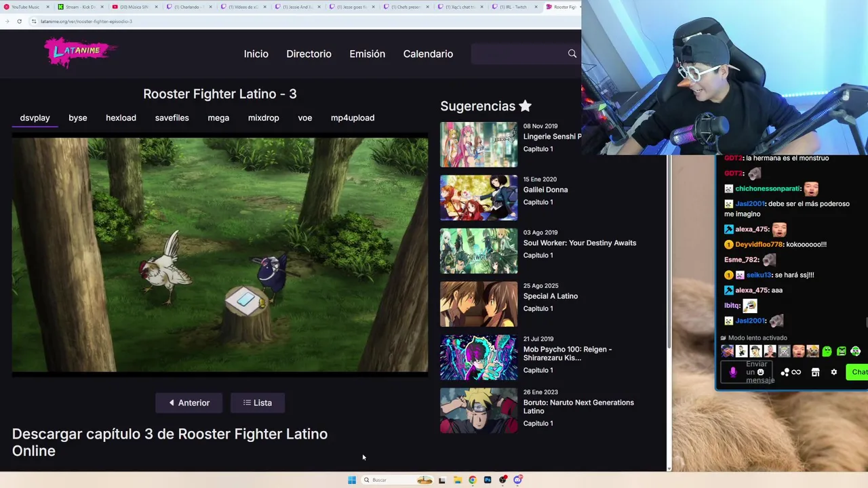
Task: Select mega video server
Action: (218, 118)
